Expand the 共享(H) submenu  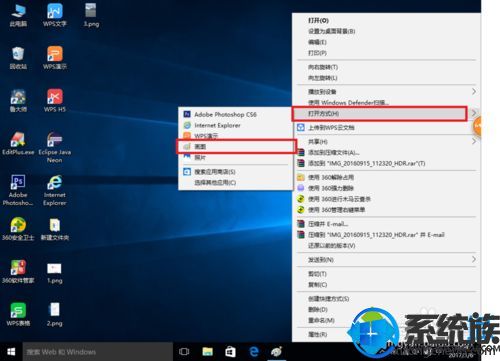pos(387,142)
